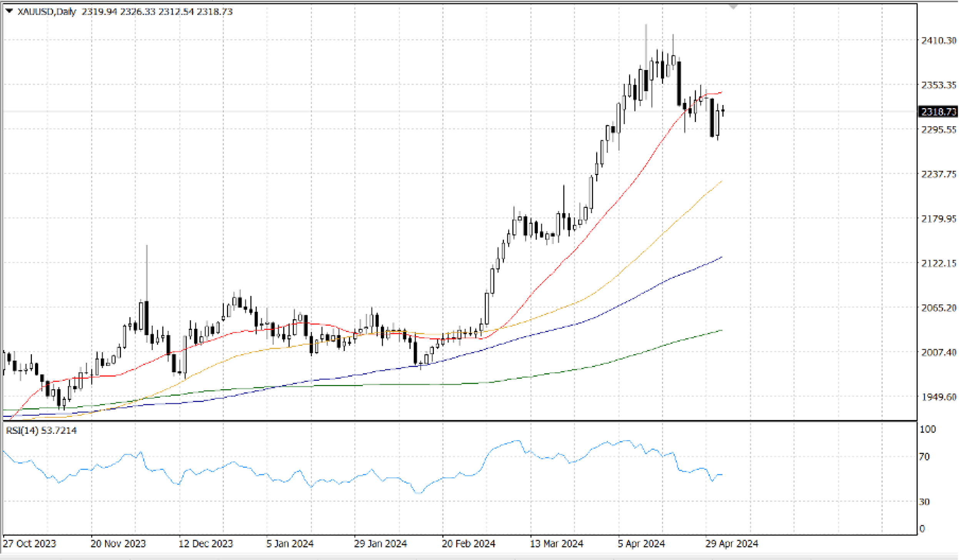Click the 29 Apr 2024 date label
This screenshot has width=959, height=560.
(x=731, y=543)
